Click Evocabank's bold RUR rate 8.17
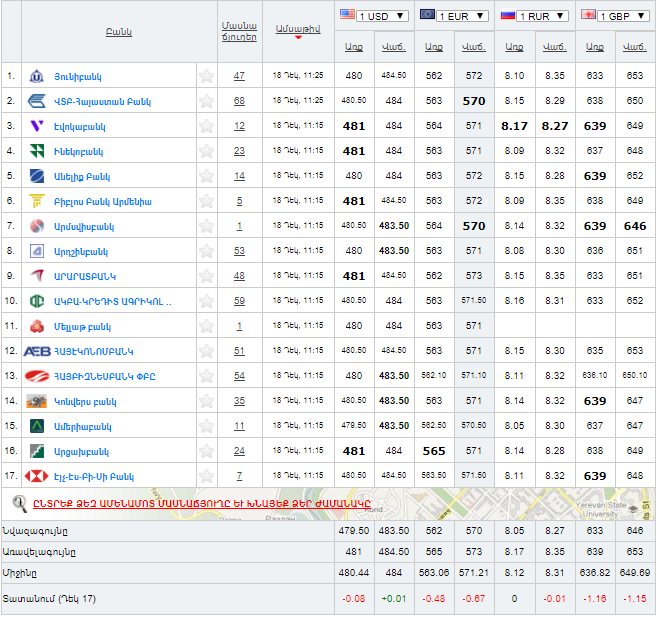Image resolution: width=656 pixels, height=617 pixels. click(514, 126)
